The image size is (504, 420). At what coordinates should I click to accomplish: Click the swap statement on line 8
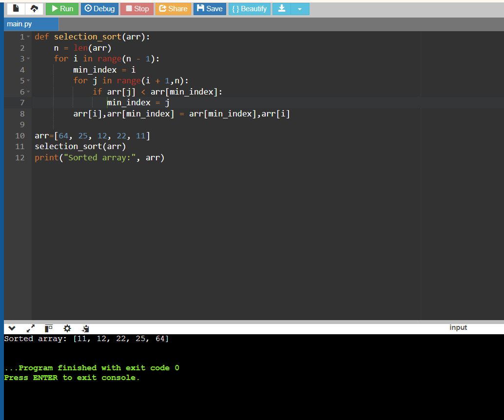point(181,114)
